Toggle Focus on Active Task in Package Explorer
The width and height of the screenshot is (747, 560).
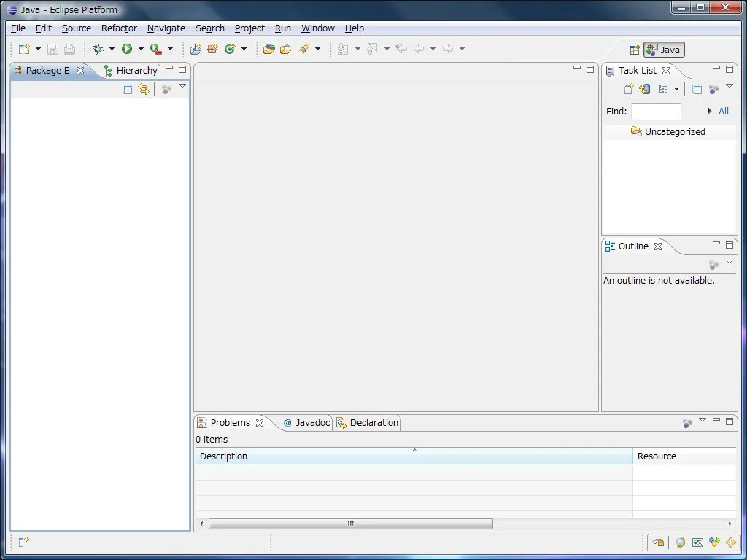pyautogui.click(x=166, y=89)
